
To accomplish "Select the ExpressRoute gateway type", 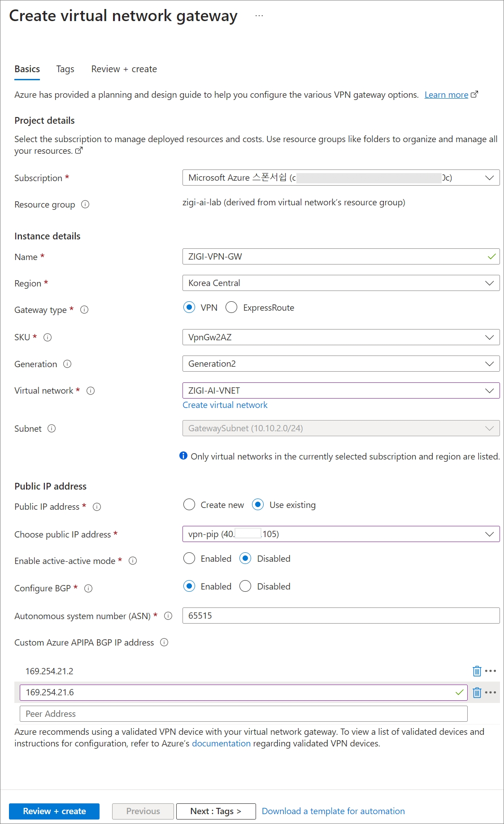I will [231, 308].
